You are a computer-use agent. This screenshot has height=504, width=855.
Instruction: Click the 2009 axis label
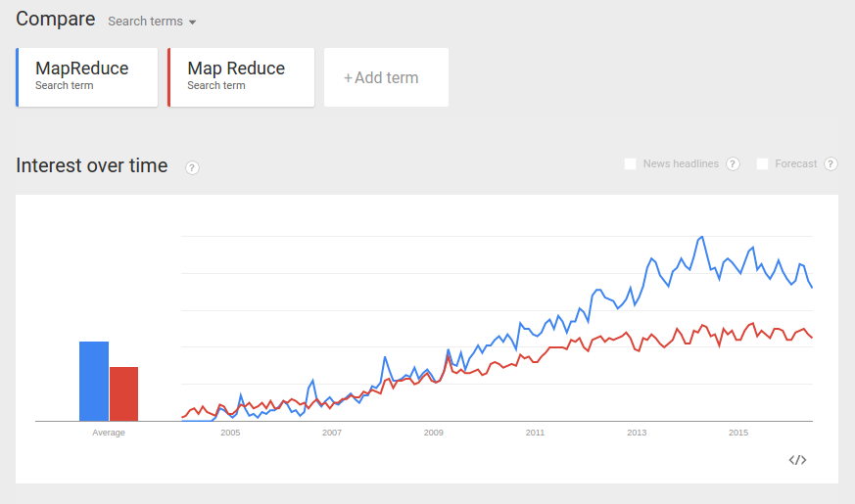(434, 432)
